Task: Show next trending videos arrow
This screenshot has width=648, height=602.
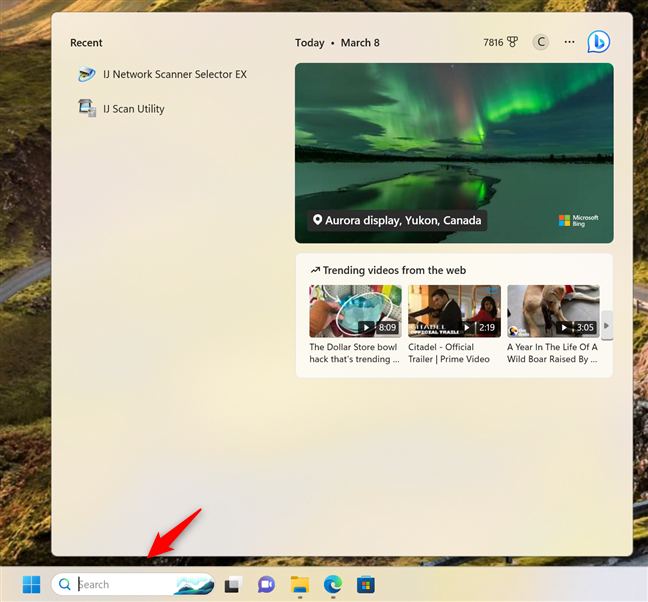Action: (x=606, y=326)
